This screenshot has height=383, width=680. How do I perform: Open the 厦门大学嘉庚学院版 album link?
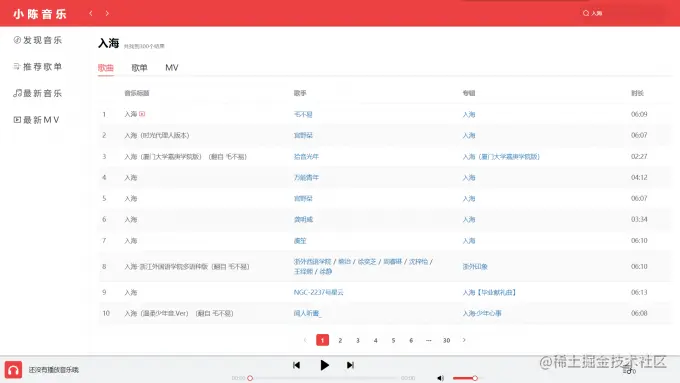[501, 157]
